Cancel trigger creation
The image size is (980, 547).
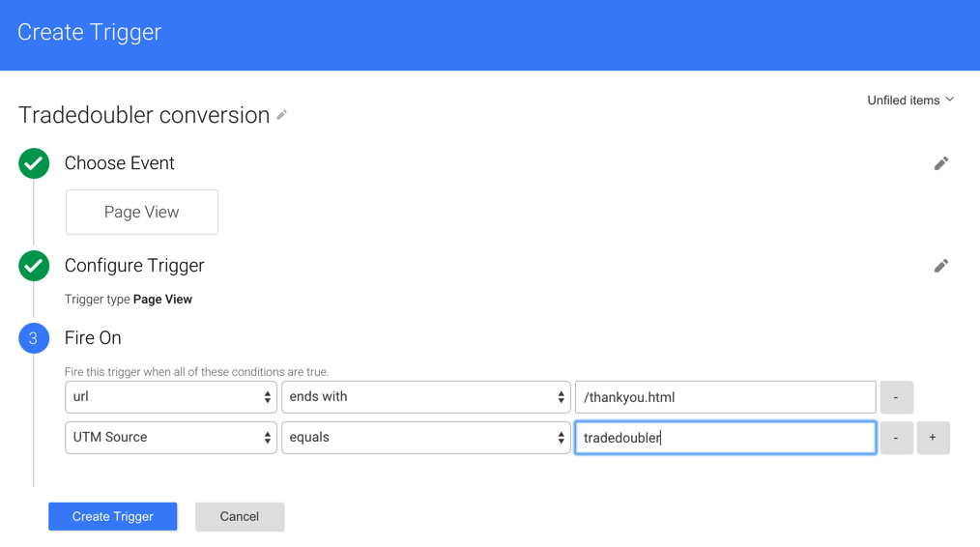click(x=240, y=516)
